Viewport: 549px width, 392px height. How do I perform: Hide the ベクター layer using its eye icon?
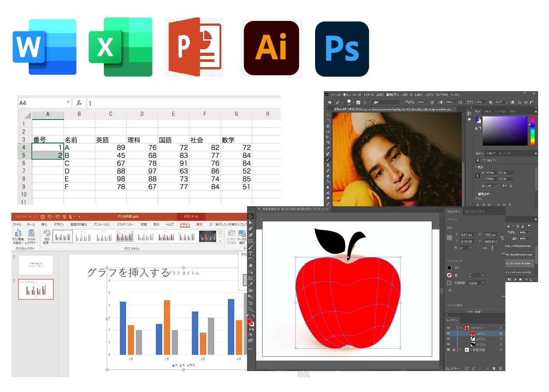(448, 328)
